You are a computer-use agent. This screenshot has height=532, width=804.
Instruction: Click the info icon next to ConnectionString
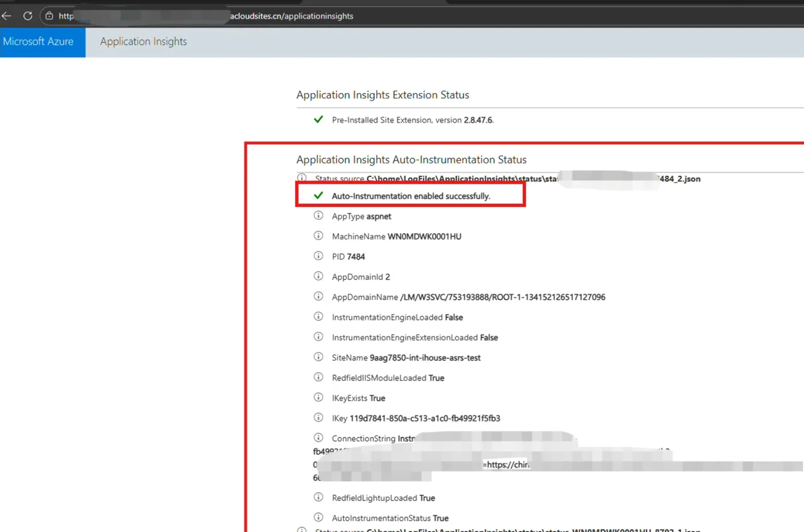point(318,438)
